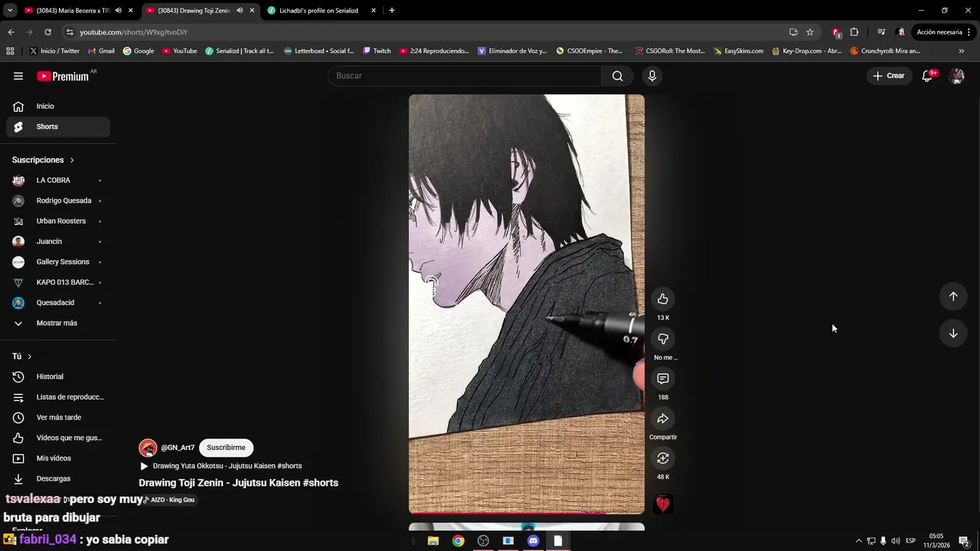This screenshot has width=980, height=551.
Task: Go back in browser history
Action: point(11,32)
